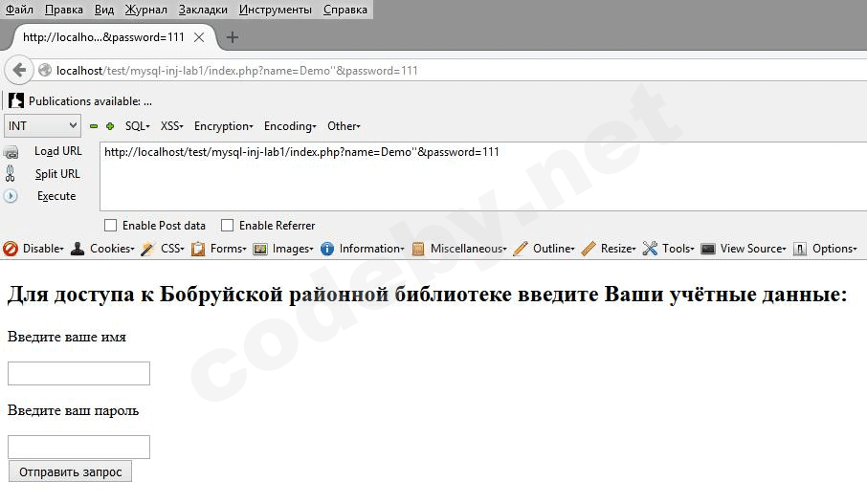Open the Файл menu
Image resolution: width=867 pixels, height=504 pixels.
point(19,10)
